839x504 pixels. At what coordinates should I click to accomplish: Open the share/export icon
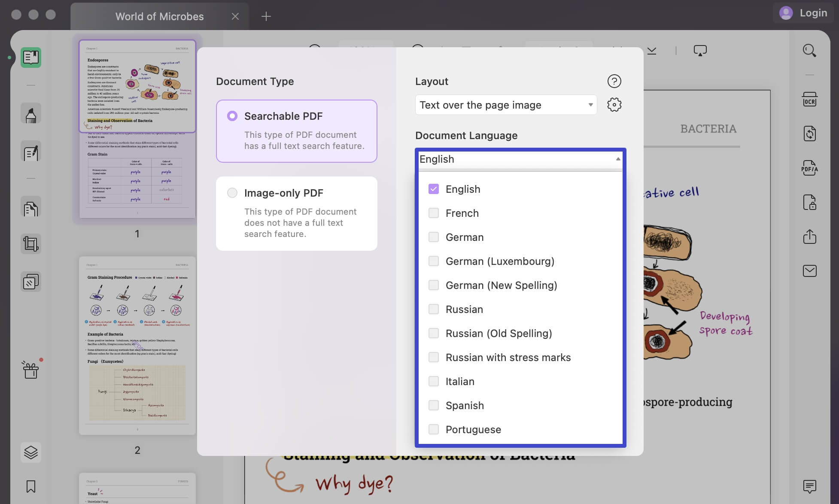pyautogui.click(x=809, y=237)
